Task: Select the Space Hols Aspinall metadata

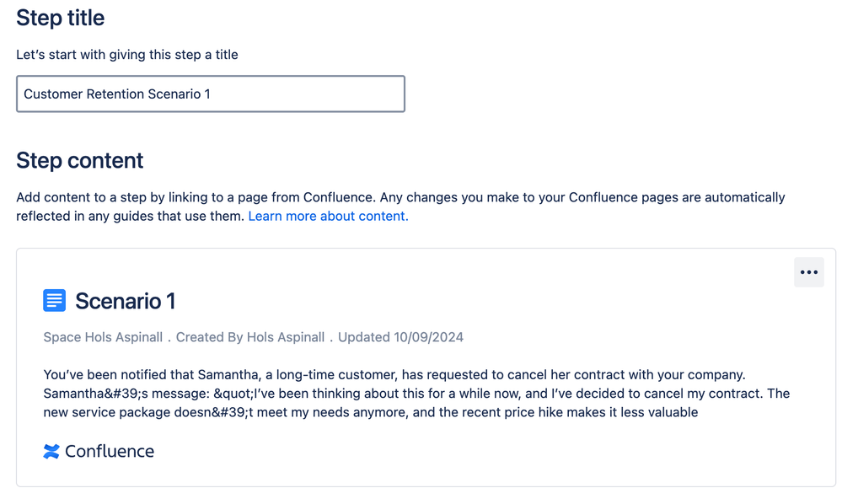Action: coord(103,337)
